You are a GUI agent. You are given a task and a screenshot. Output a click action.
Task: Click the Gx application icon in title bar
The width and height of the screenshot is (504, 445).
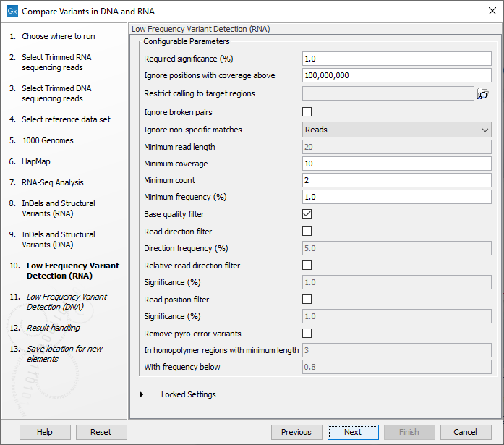[x=12, y=12]
